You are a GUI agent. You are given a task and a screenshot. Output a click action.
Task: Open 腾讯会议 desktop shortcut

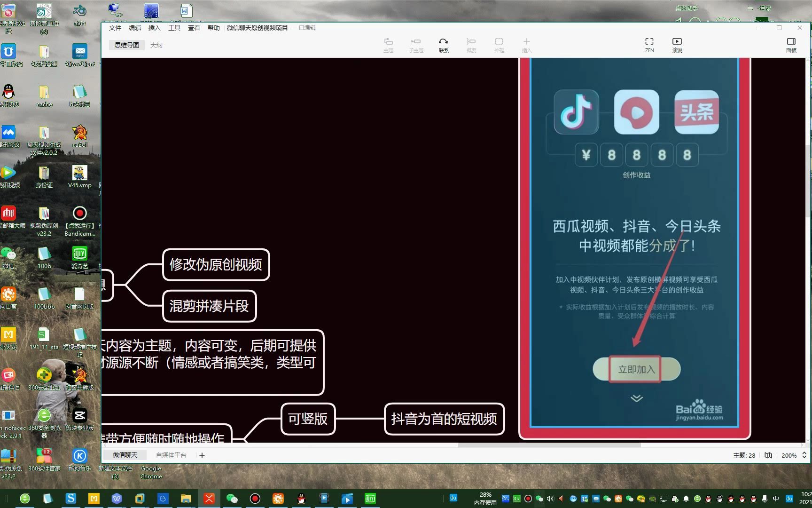tap(9, 136)
